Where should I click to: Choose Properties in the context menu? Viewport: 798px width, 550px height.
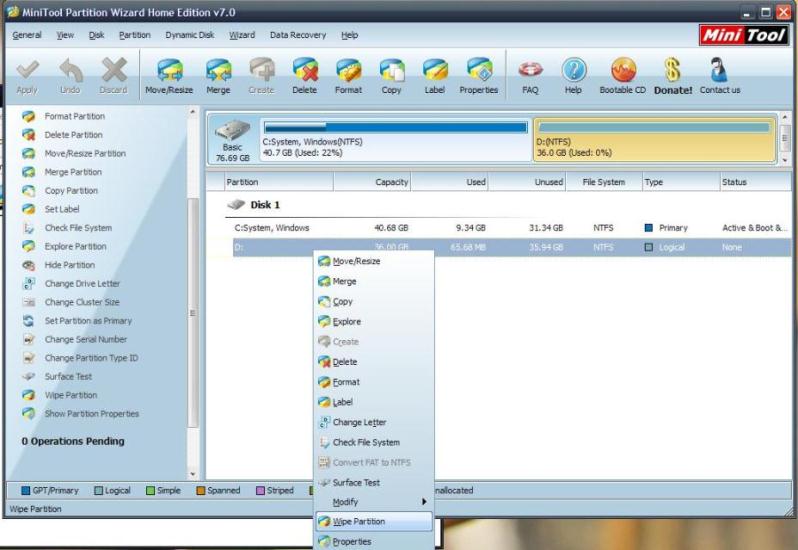pos(374,541)
